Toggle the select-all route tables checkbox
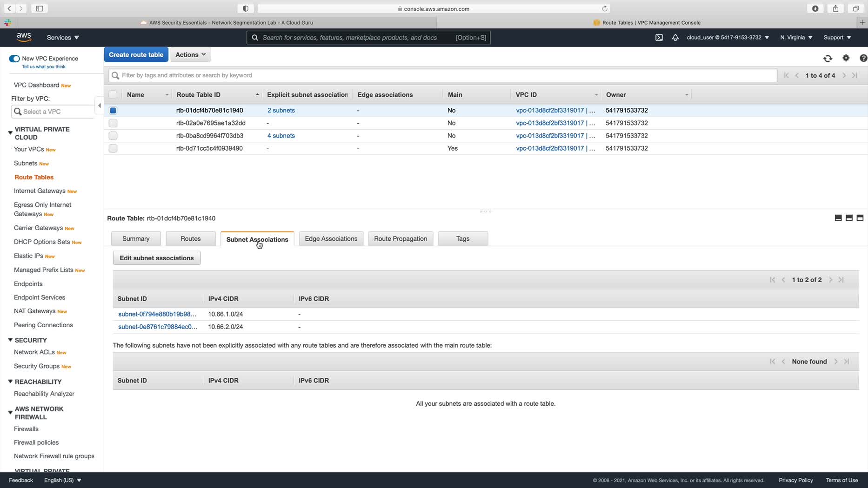The height and width of the screenshot is (488, 868). [x=113, y=95]
